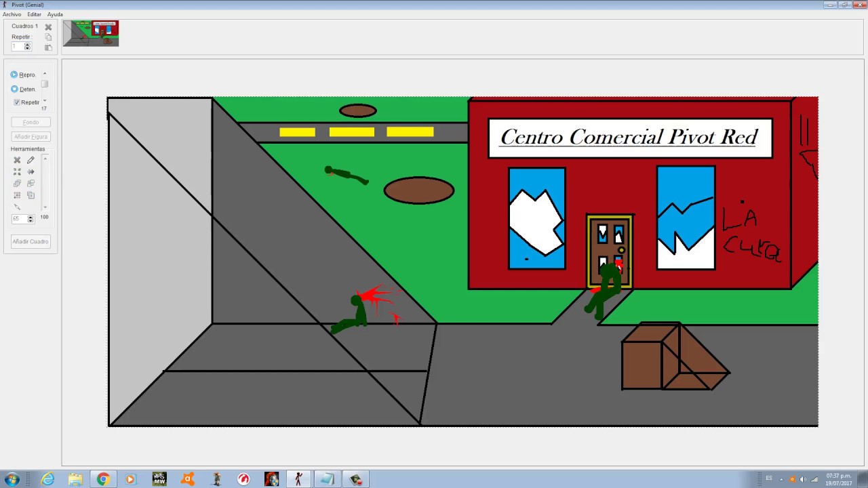Click the join figures diagonal tool icon
868x488 pixels.
click(17, 207)
